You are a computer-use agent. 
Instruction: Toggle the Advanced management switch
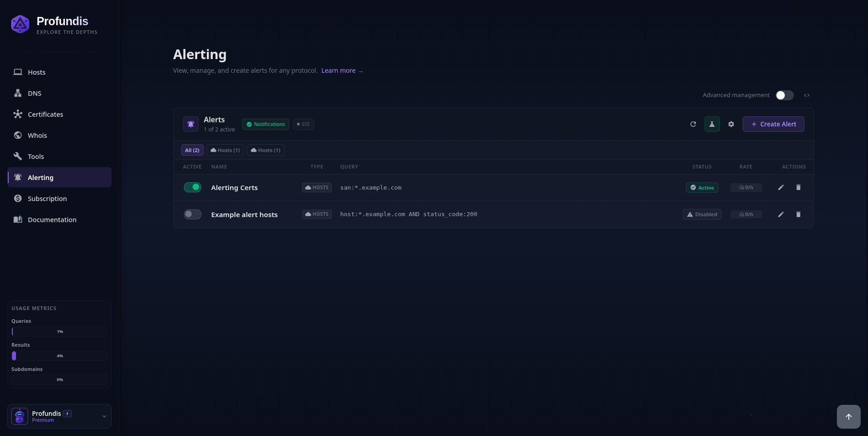point(785,95)
